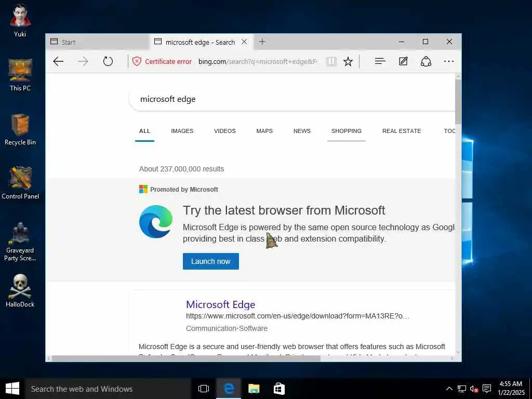The height and width of the screenshot is (399, 532).
Task: Open Reading view book icon
Action: (x=331, y=61)
